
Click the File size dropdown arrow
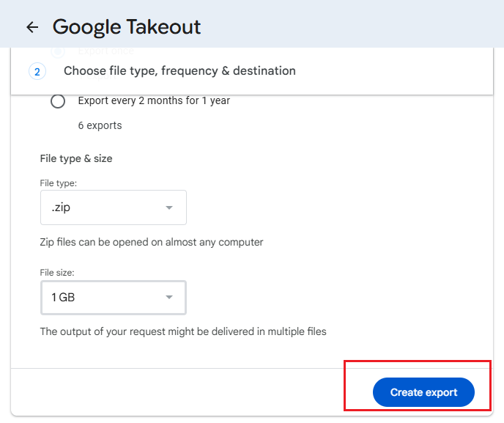[169, 298]
